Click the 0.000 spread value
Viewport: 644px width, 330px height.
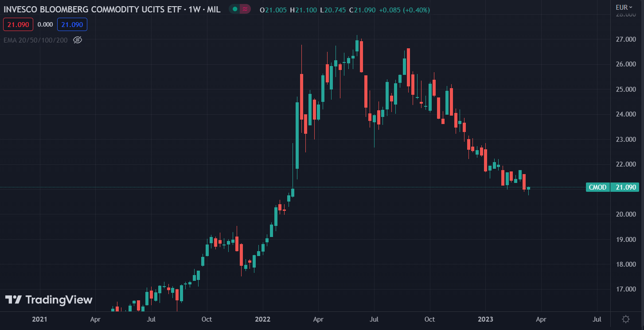point(45,25)
